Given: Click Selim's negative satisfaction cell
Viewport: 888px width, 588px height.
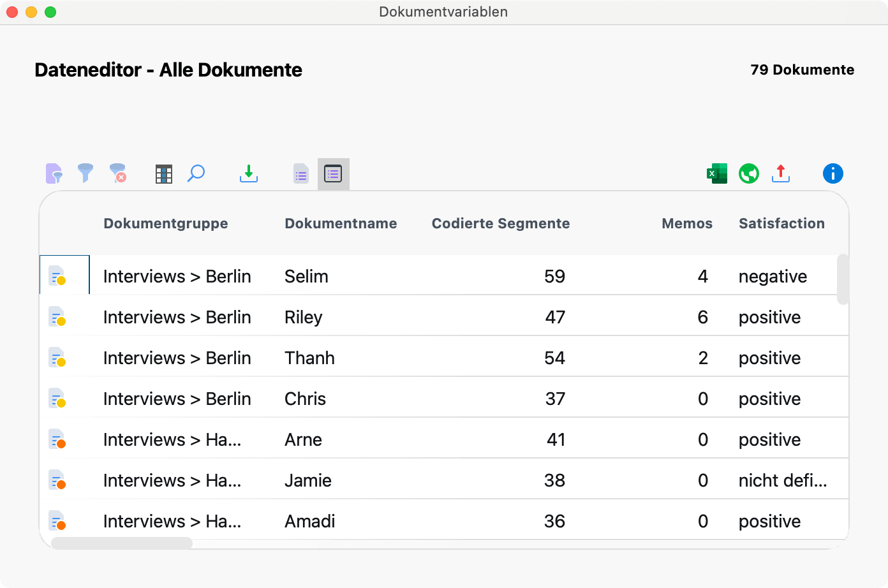Looking at the screenshot, I should (773, 276).
